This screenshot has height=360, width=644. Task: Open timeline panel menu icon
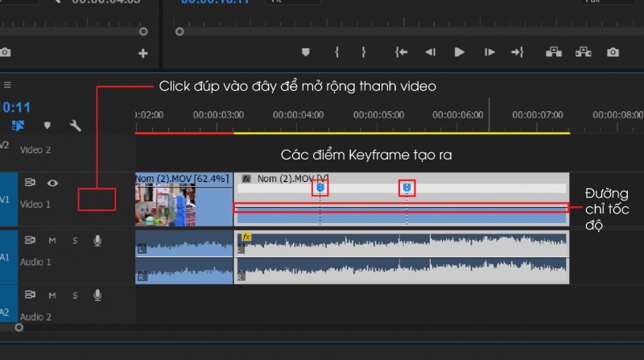7,85
